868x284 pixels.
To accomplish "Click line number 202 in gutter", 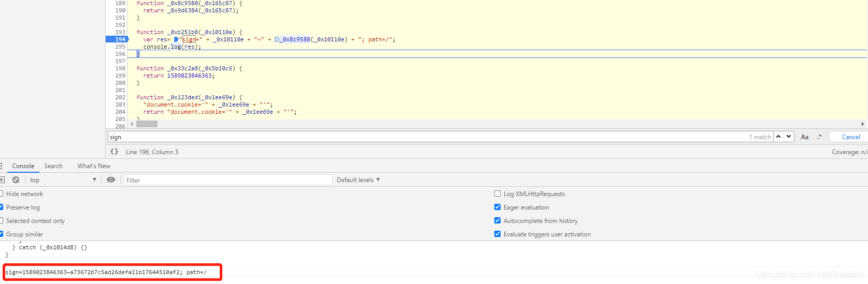I will [120, 97].
